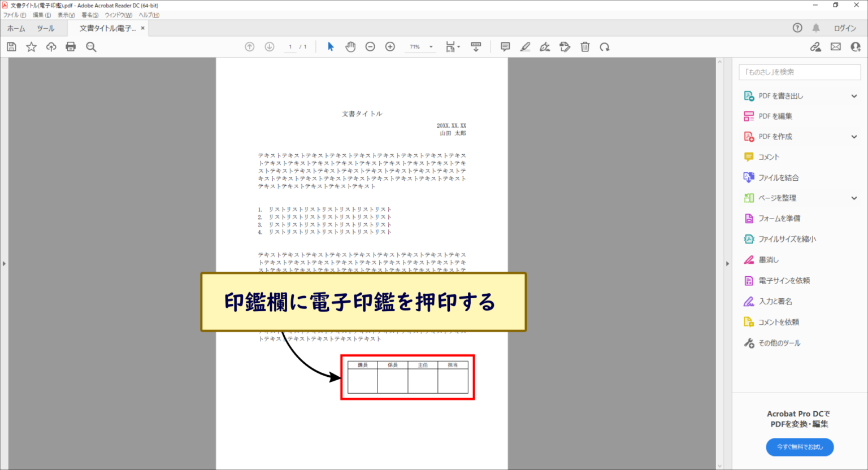Click the 今すぐ無料でお試し button
This screenshot has width=868, height=470.
click(800, 447)
